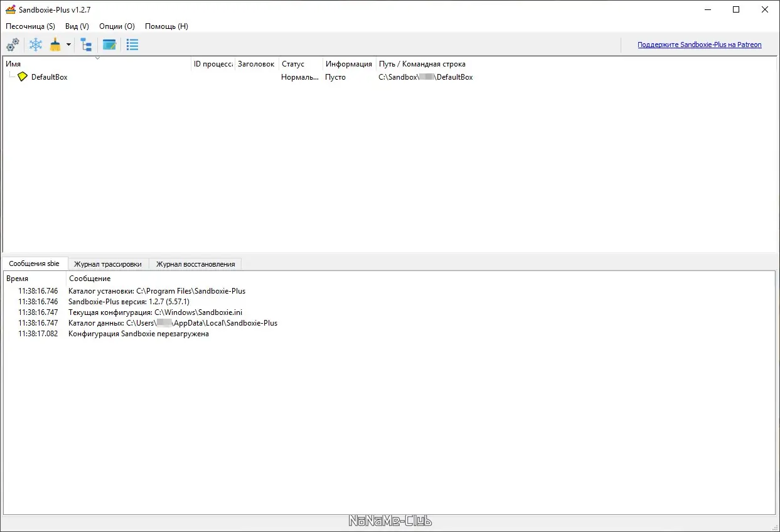Switch to Журнал восстановления tab
780x532 pixels.
pos(195,264)
